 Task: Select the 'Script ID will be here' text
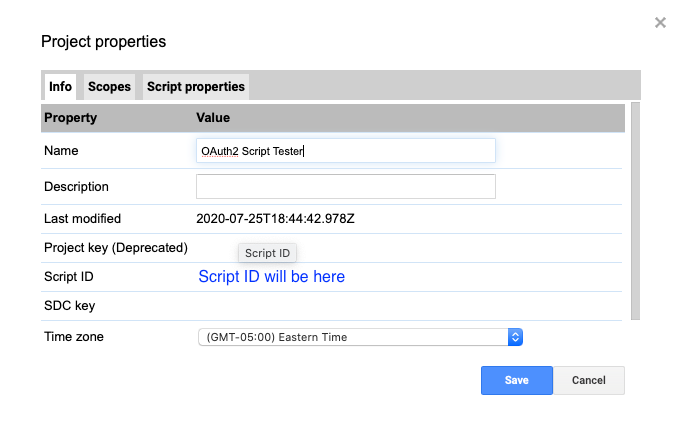click(x=272, y=277)
